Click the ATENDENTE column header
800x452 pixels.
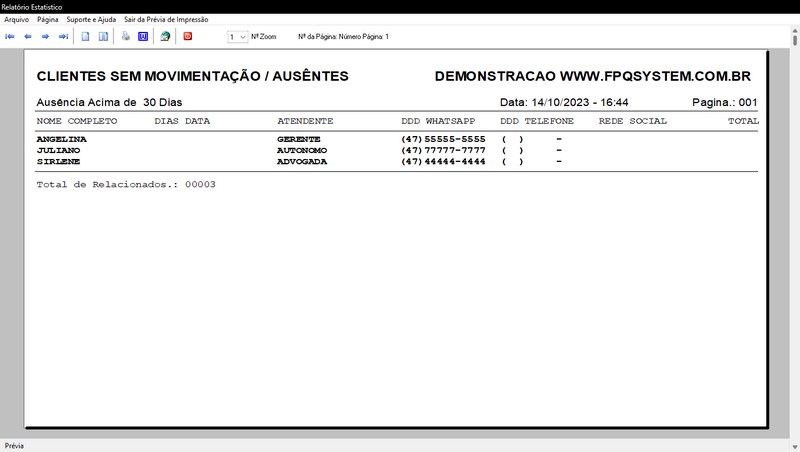(305, 121)
